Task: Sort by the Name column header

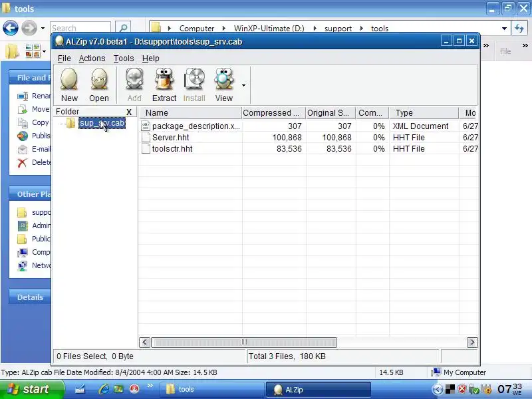Action: tap(191, 112)
